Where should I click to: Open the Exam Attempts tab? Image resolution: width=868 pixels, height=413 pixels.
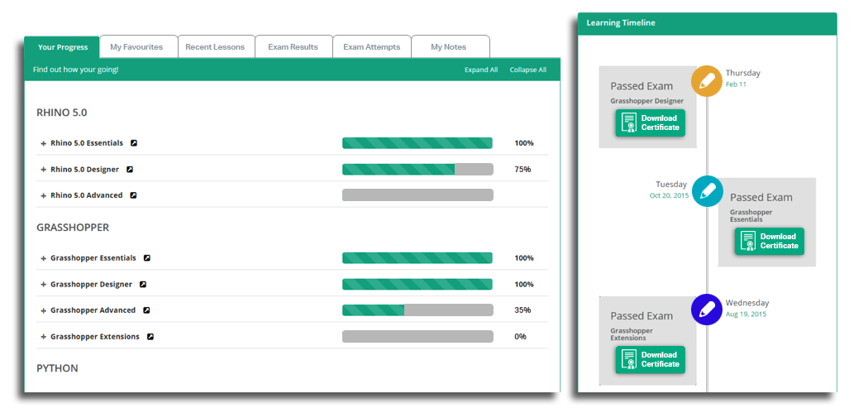click(372, 47)
